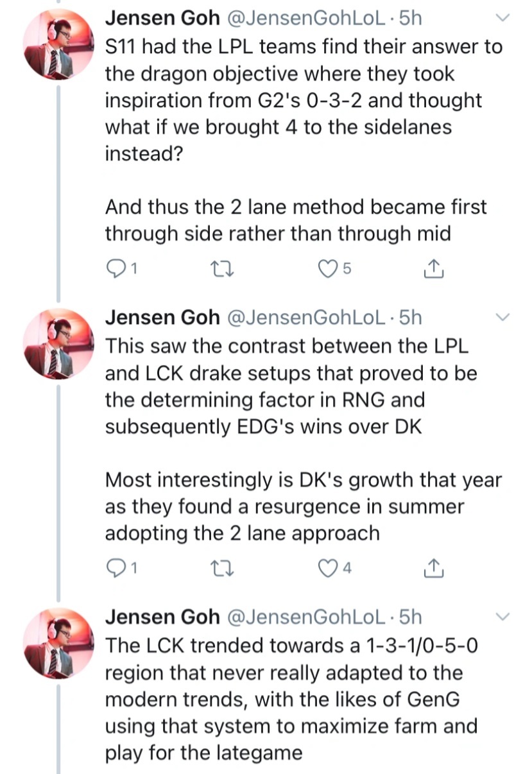Open the tweet about the 2 lane method

[295, 219]
